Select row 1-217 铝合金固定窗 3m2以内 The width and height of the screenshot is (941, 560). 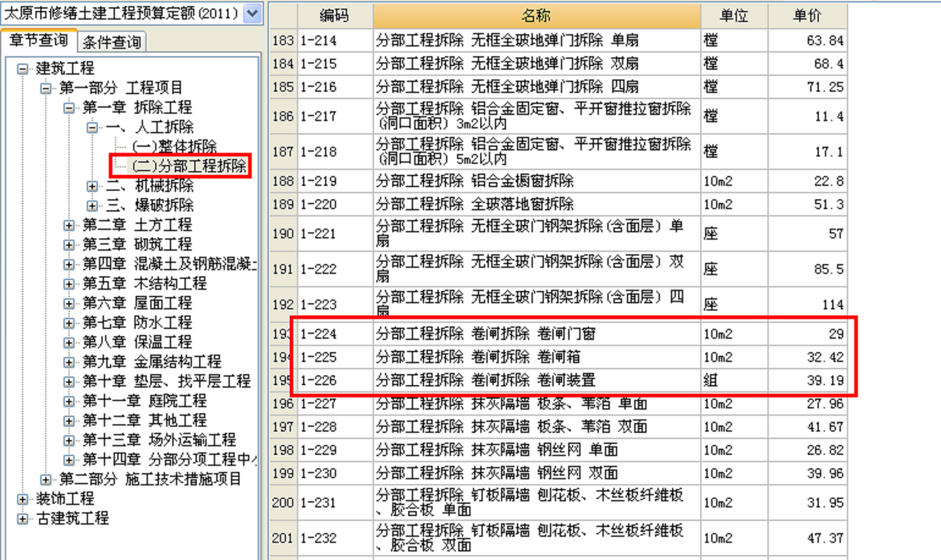coord(558,116)
